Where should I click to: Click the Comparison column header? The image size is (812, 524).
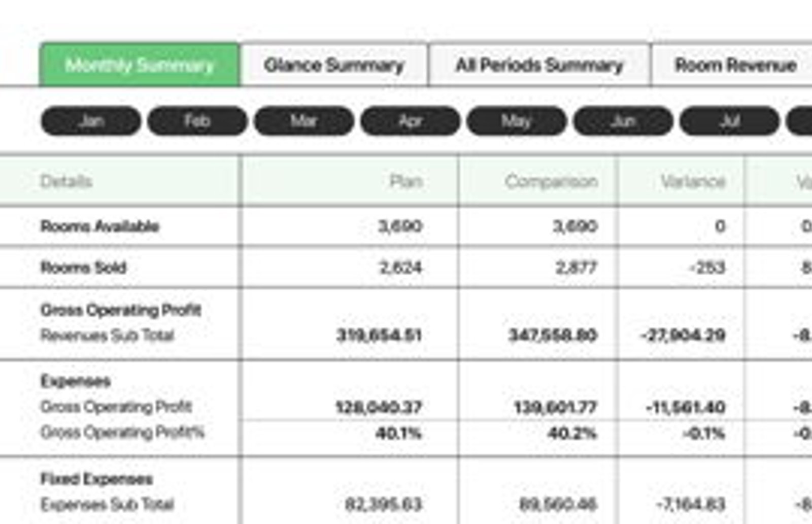pos(551,181)
